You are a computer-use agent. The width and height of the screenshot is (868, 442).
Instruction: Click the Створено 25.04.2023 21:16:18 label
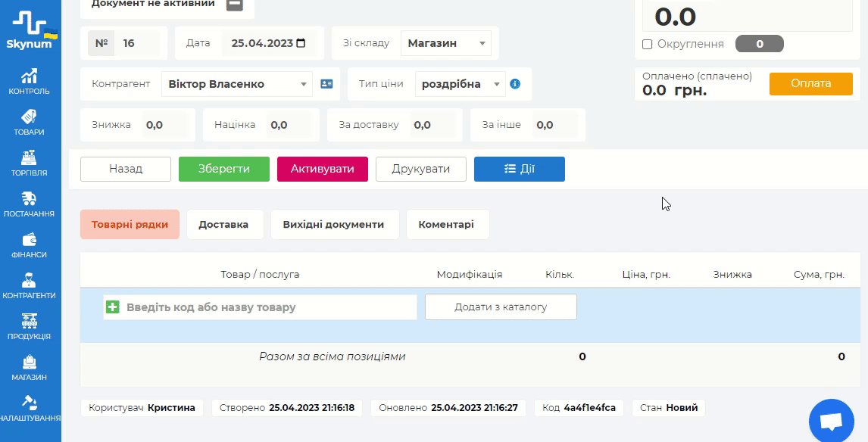coord(287,408)
